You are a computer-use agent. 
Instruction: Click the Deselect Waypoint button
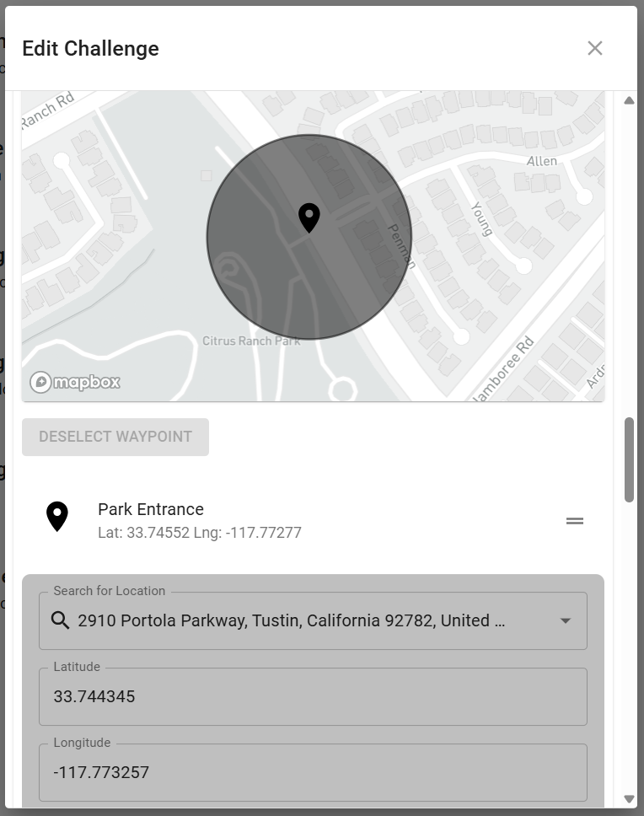115,437
